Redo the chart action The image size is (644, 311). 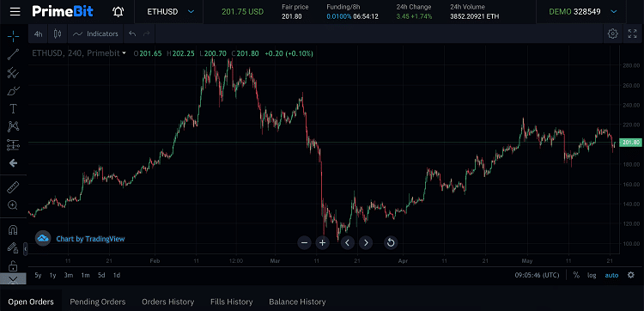[x=146, y=34]
